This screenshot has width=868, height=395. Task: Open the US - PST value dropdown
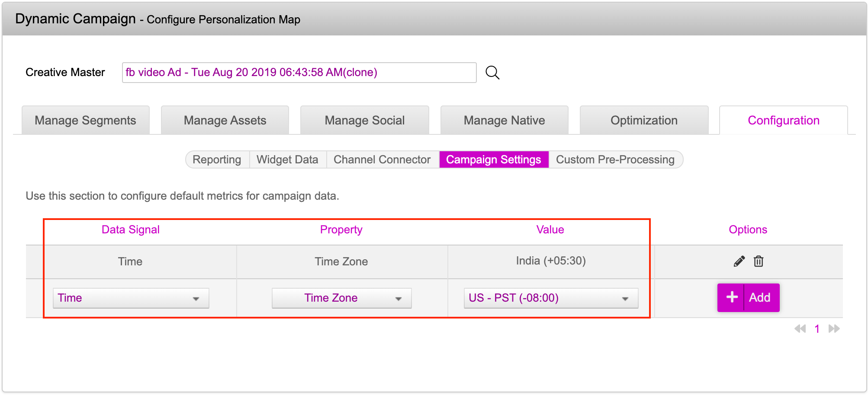click(550, 298)
